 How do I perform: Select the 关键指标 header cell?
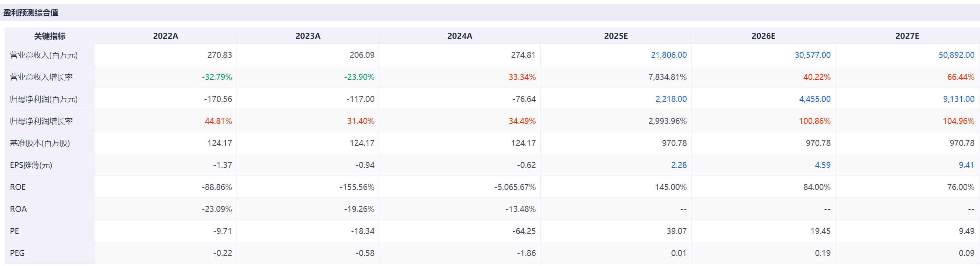tap(50, 36)
